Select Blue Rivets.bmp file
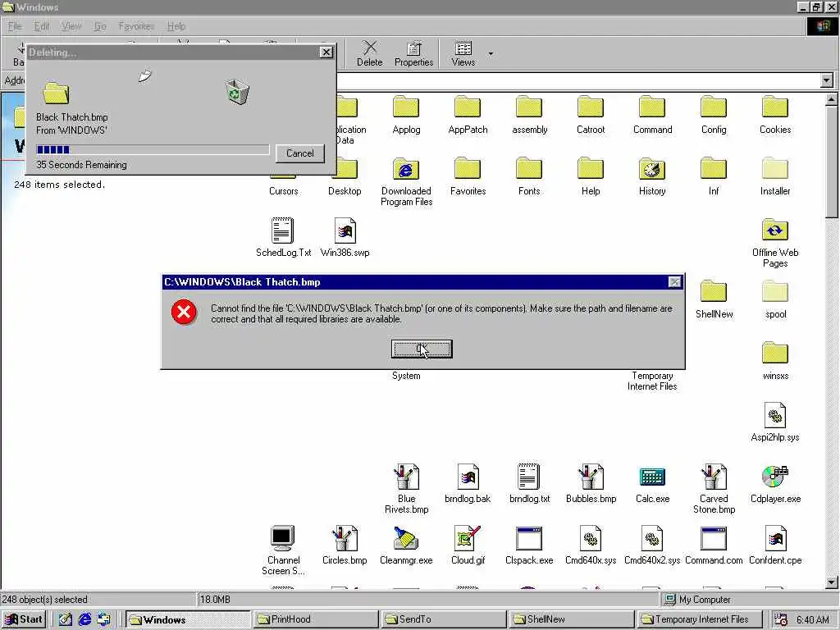The height and width of the screenshot is (630, 840). [x=406, y=489]
